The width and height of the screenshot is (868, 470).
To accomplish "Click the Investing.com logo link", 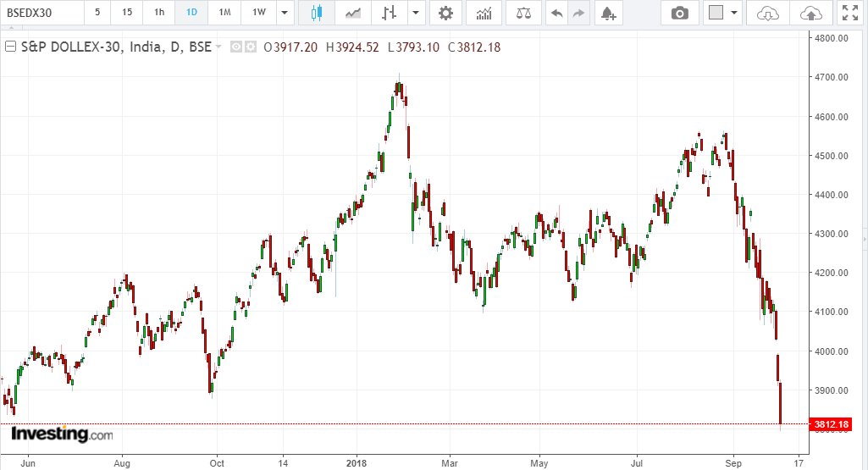I will [x=62, y=434].
